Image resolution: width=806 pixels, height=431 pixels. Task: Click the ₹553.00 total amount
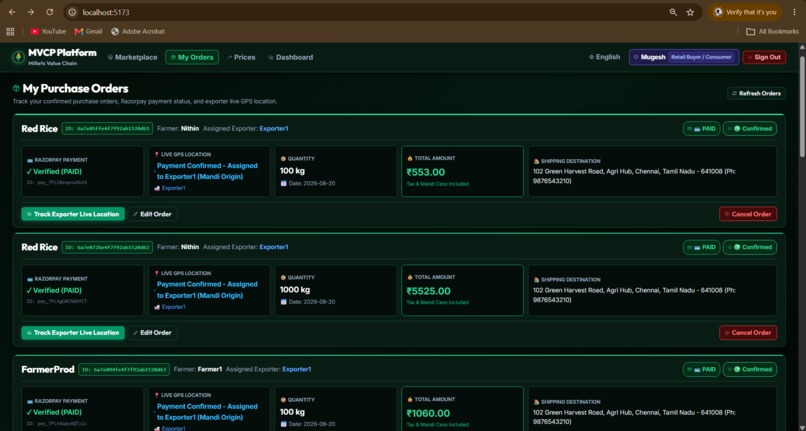click(x=426, y=172)
